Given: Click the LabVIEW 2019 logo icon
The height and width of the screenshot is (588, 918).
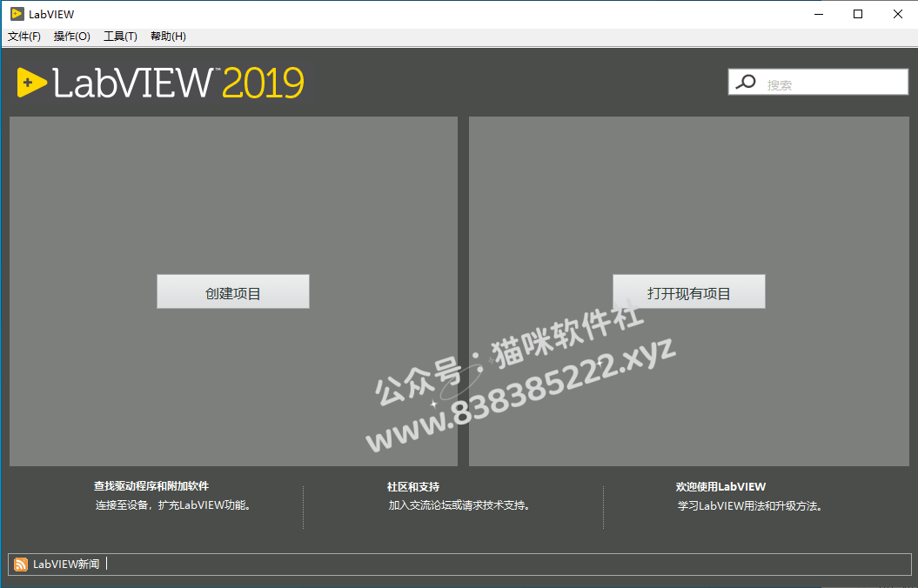Looking at the screenshot, I should click(31, 83).
